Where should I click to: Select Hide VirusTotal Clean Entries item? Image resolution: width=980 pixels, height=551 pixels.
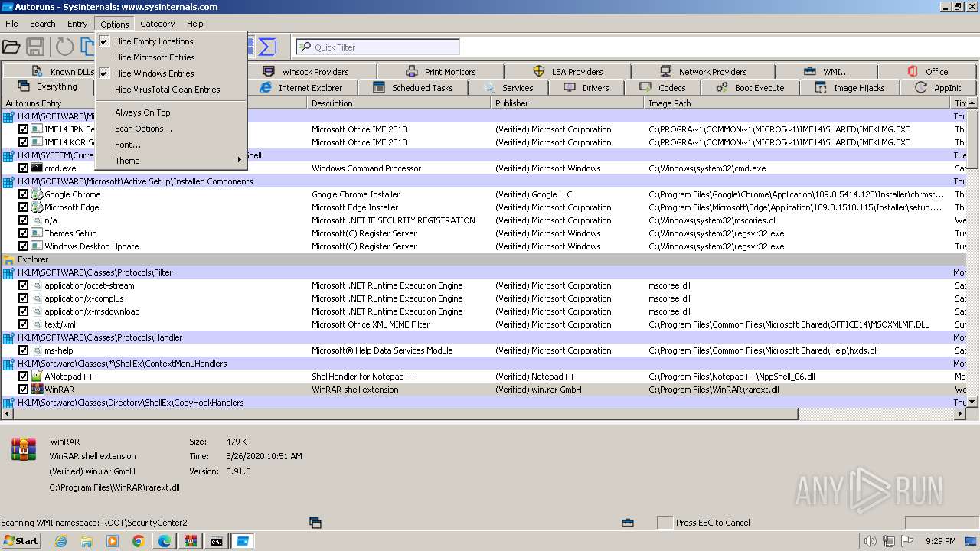point(167,90)
